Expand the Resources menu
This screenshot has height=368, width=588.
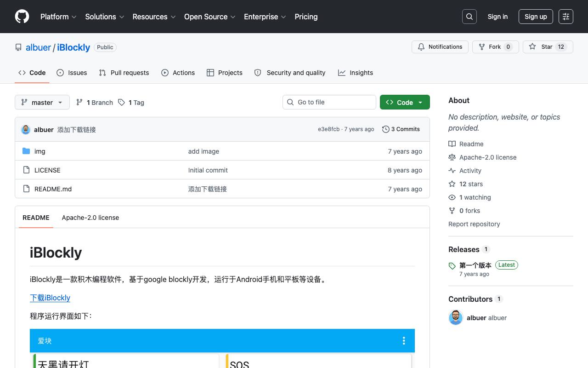(154, 17)
